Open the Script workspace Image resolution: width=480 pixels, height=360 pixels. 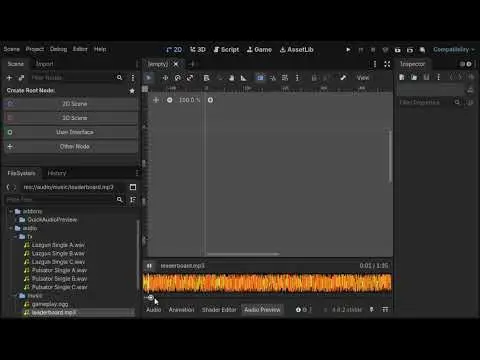pos(226,50)
